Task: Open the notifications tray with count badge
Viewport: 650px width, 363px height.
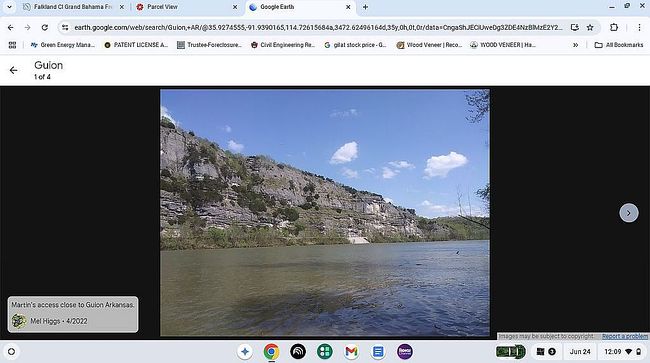Action: [x=546, y=352]
